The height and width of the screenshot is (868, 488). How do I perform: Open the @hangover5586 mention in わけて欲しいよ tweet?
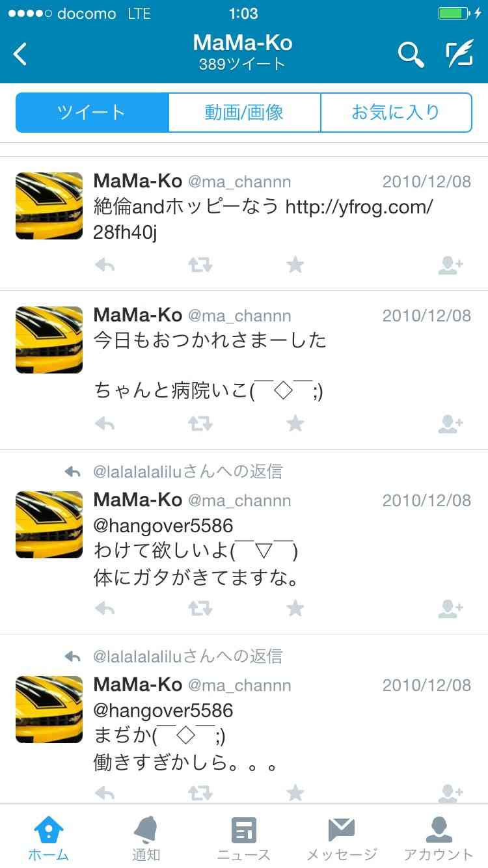[163, 526]
